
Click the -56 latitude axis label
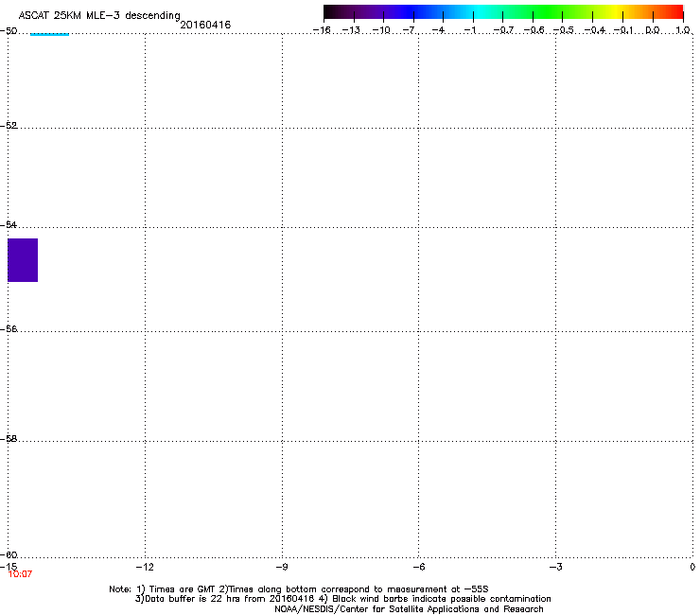(9, 329)
